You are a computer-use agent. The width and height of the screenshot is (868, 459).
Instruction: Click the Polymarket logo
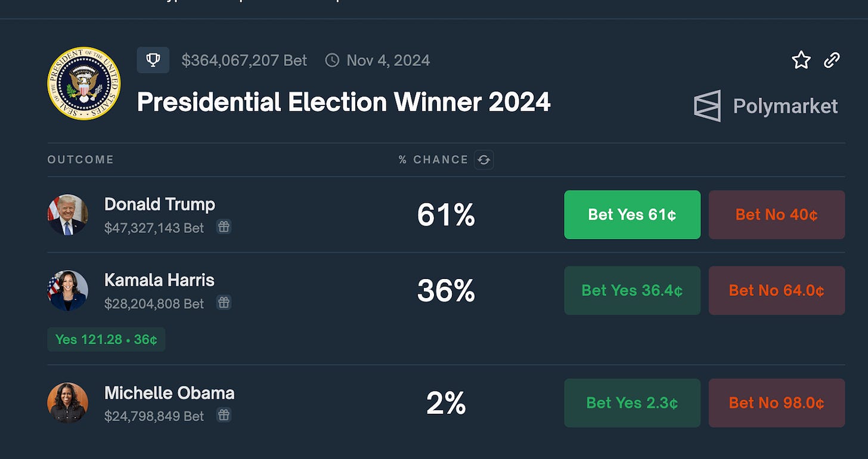[x=766, y=106]
